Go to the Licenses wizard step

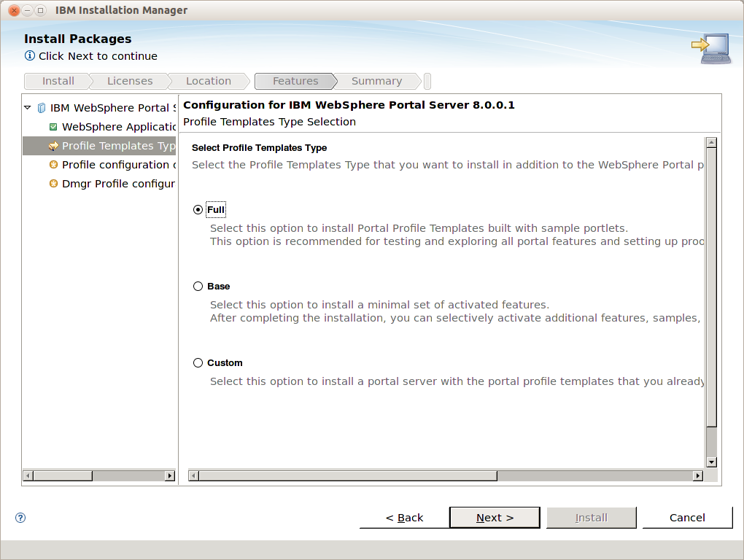[130, 81]
